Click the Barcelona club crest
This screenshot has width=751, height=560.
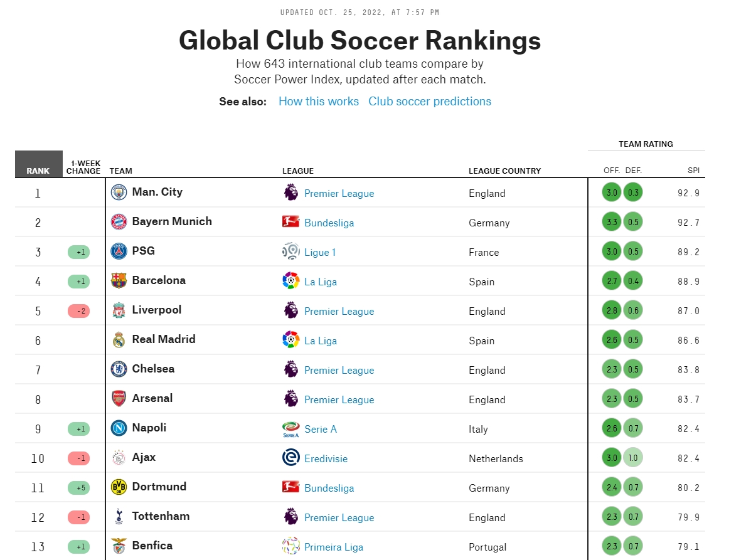point(119,281)
